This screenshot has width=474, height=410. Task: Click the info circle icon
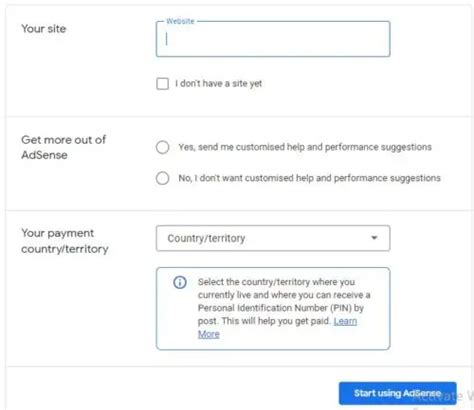click(x=180, y=282)
